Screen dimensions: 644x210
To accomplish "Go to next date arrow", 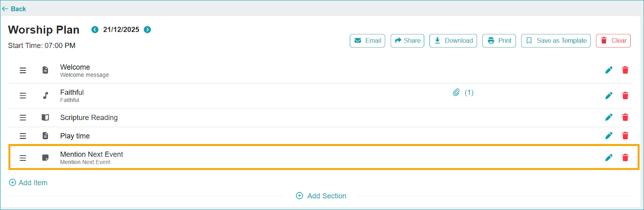I will click(x=148, y=30).
